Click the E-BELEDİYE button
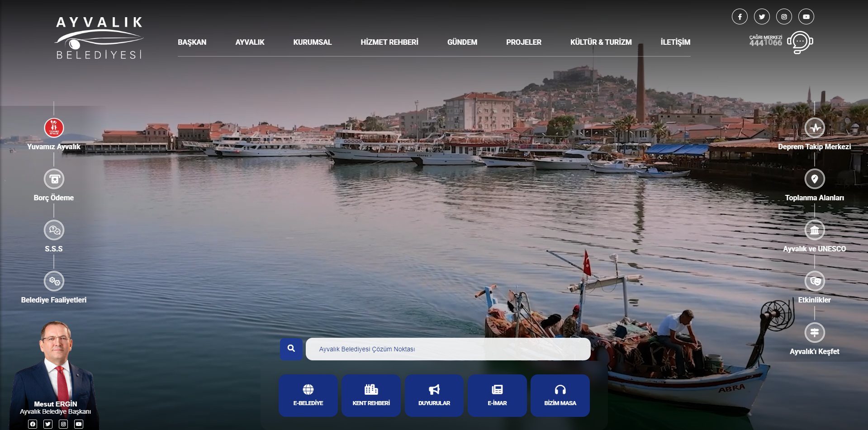 click(x=308, y=395)
